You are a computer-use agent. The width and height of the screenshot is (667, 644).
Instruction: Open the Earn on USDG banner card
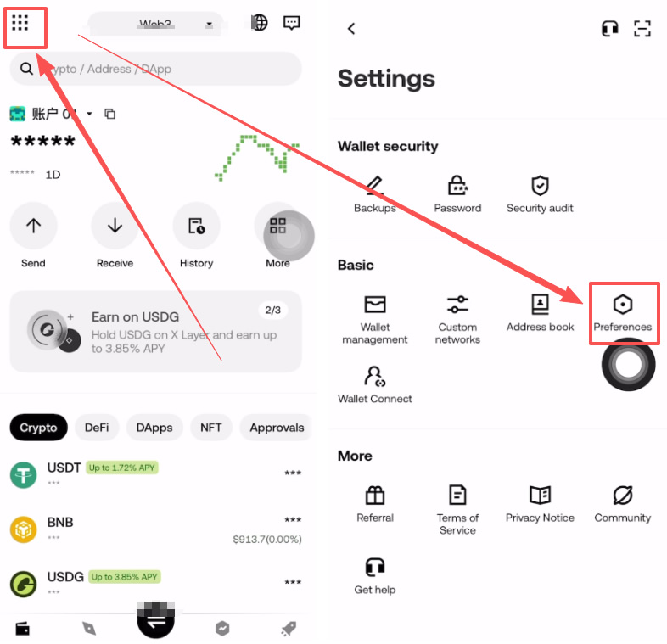pos(155,332)
